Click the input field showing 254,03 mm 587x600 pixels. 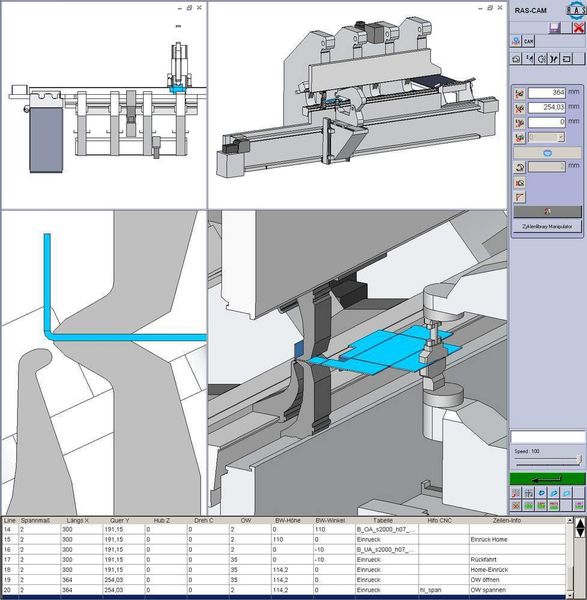click(x=546, y=108)
